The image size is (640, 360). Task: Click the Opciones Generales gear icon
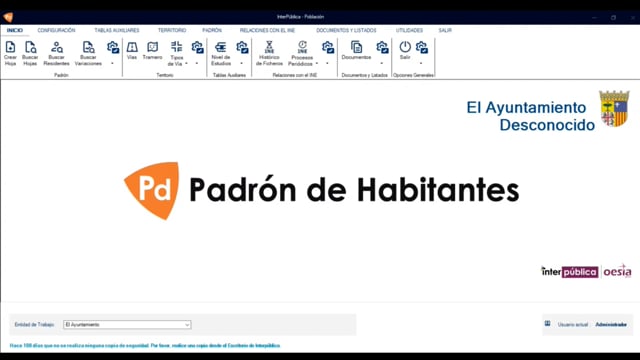[x=422, y=47]
